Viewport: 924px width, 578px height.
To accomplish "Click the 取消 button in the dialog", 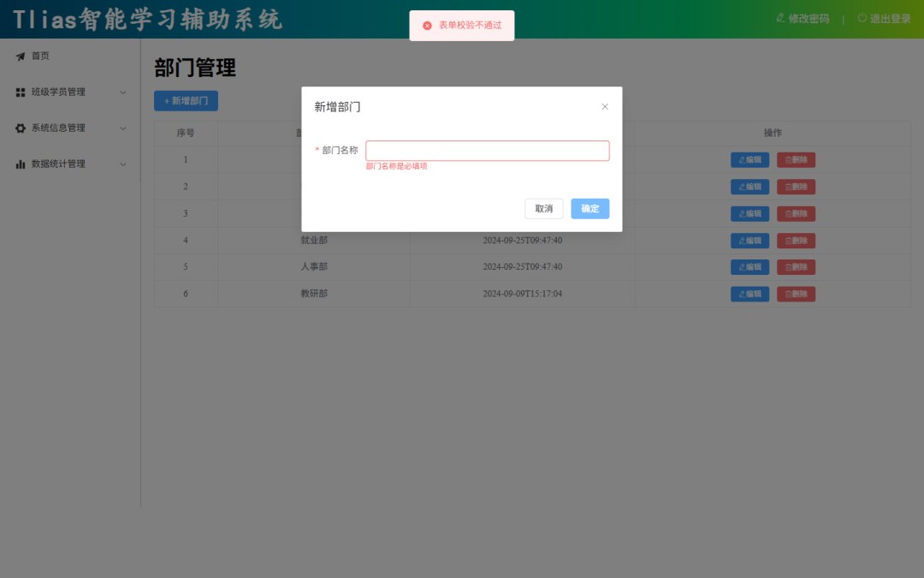I will pos(543,209).
